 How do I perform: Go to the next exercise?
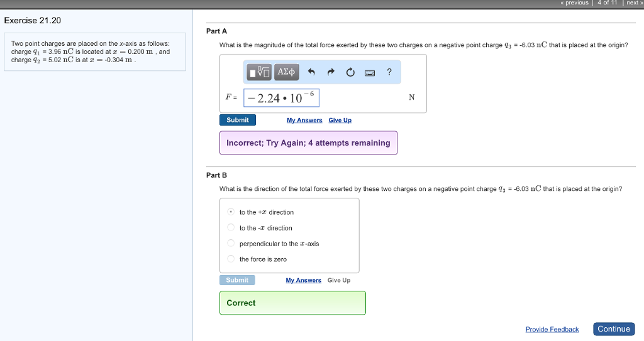634,3
